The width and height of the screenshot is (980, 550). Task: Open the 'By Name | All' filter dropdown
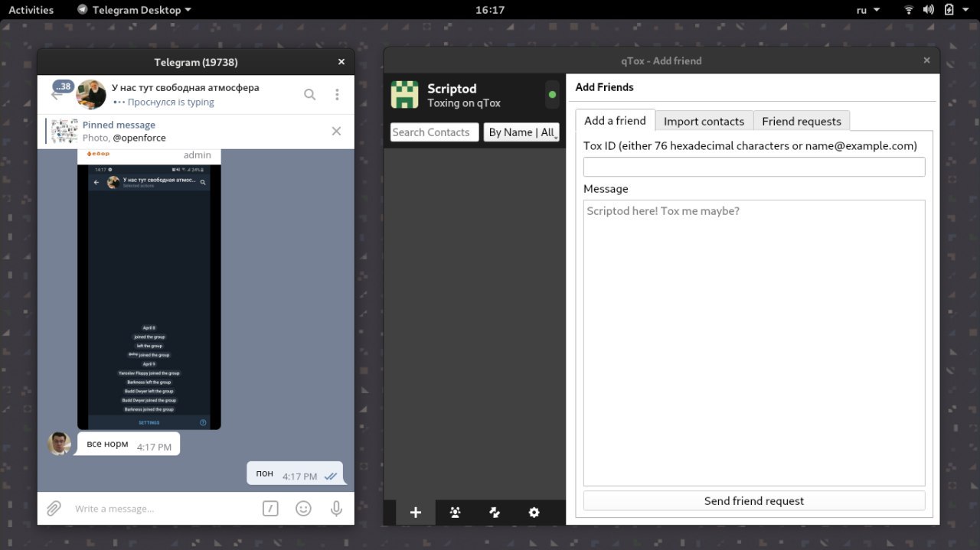(521, 132)
